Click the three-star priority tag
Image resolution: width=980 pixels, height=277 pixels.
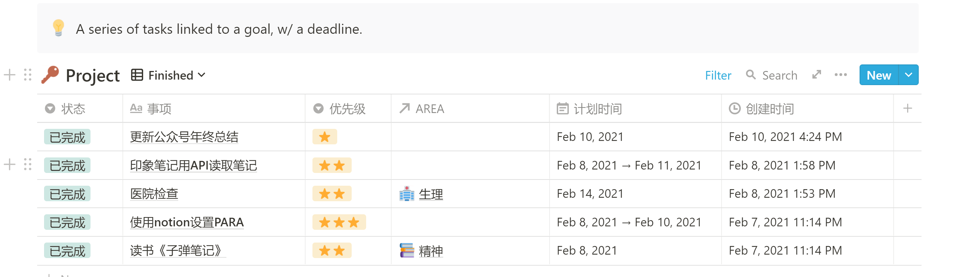pos(339,223)
